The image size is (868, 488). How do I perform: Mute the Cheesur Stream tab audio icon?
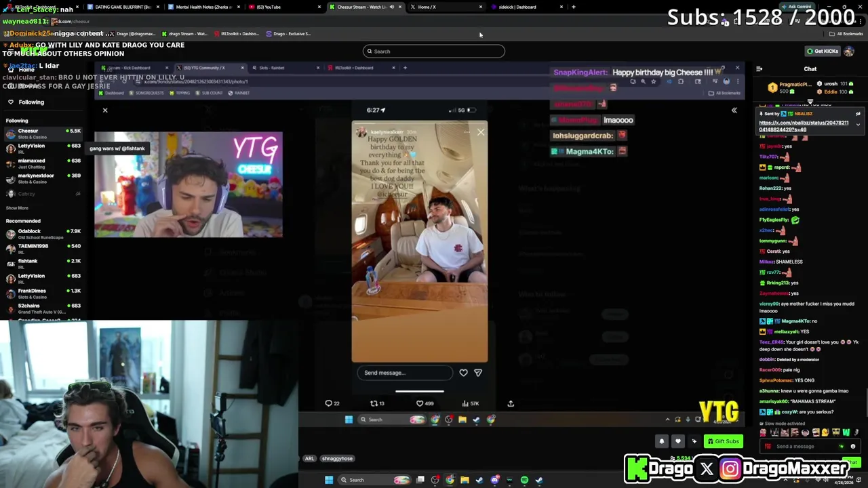pos(391,7)
